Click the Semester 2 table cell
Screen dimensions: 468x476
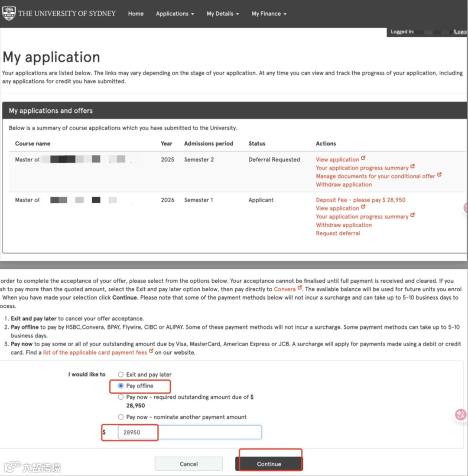[x=199, y=160]
